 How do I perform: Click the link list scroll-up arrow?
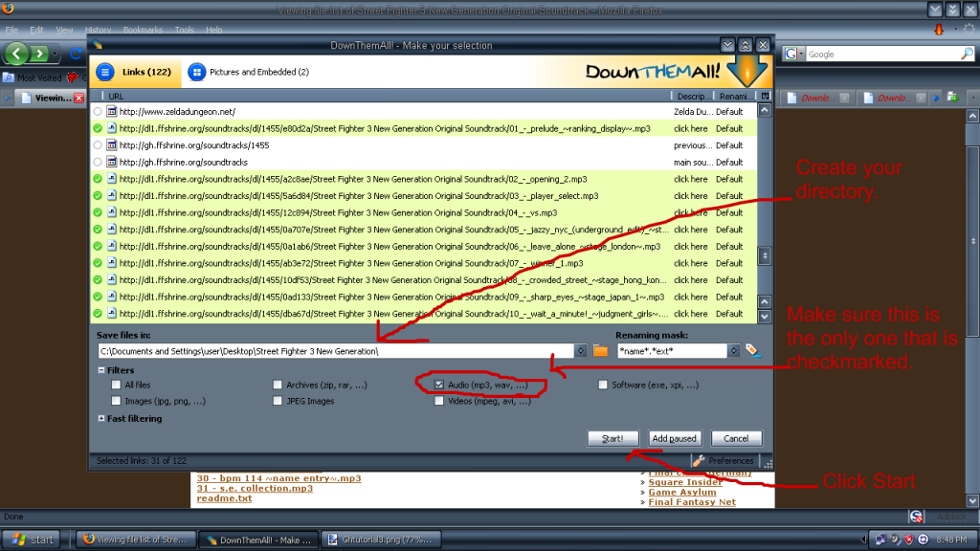tap(765, 111)
